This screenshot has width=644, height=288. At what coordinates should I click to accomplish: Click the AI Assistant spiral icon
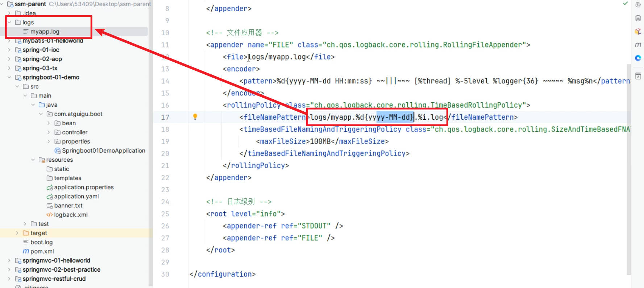638,5
